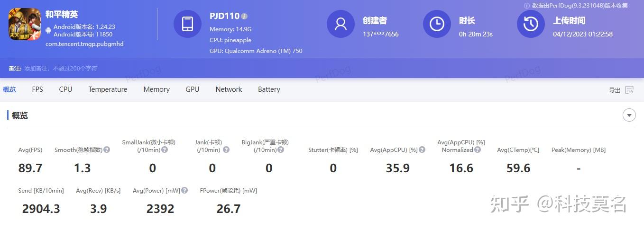Screen dimensions: 644x230
Task: Click the phone device icon beside PJD110
Action: 187,24
